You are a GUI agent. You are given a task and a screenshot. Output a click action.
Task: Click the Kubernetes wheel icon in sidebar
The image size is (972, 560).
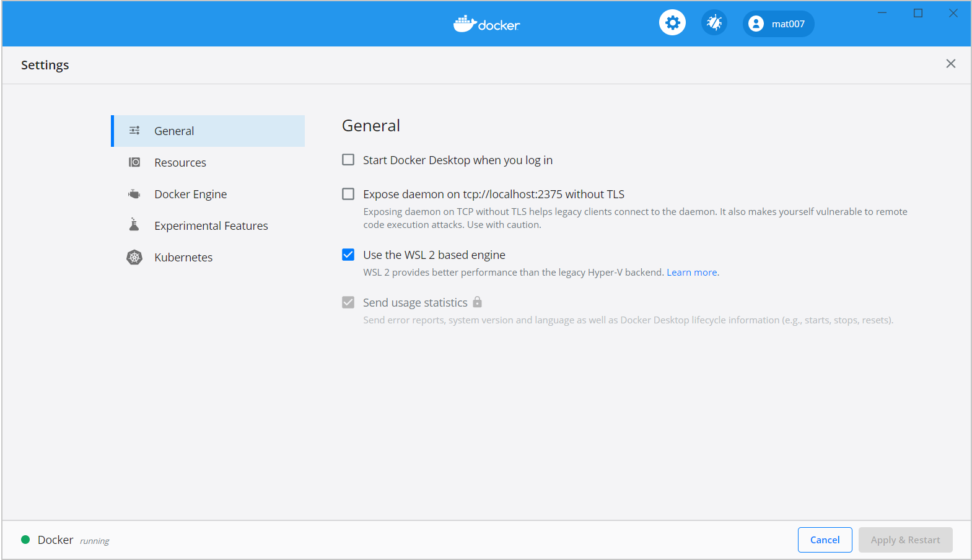pyautogui.click(x=134, y=257)
